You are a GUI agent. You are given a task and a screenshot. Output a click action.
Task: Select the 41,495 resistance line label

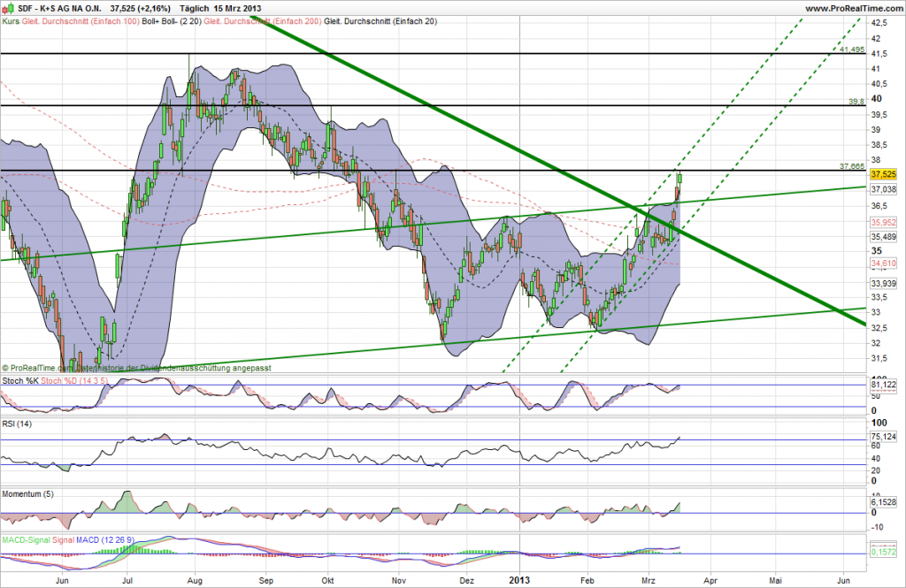pyautogui.click(x=852, y=50)
